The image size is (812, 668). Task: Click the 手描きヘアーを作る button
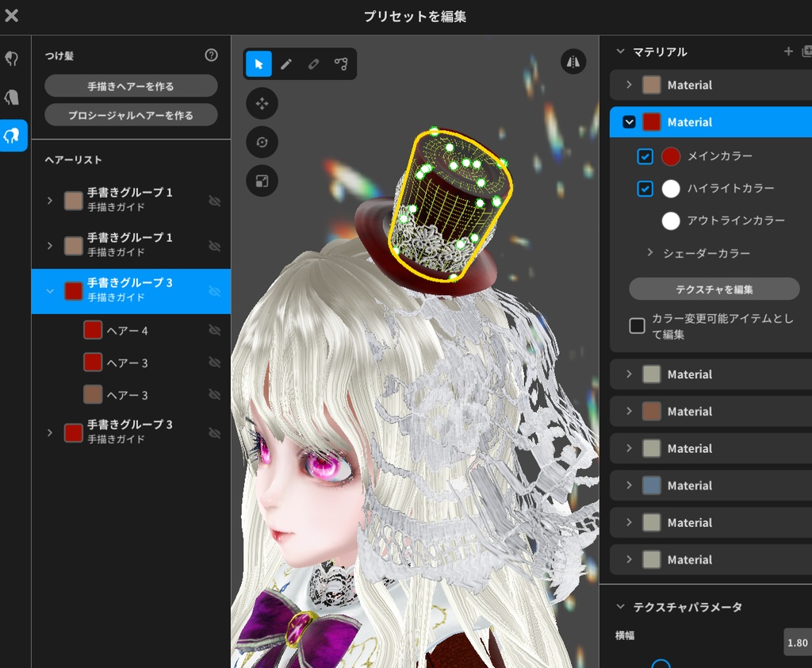pos(131,86)
